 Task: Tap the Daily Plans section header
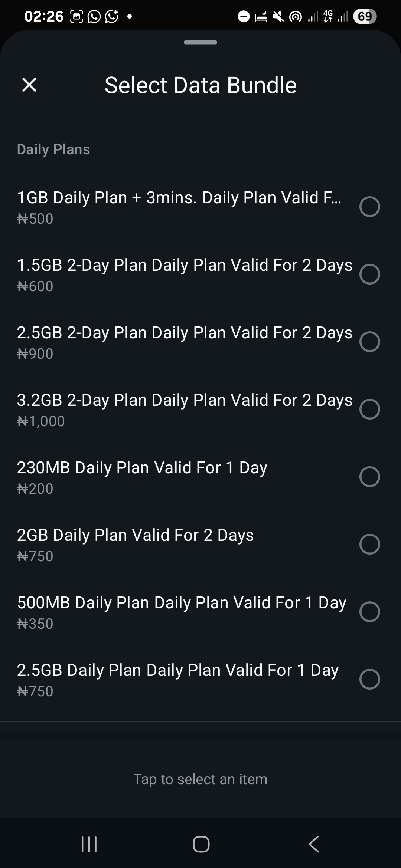pos(53,149)
